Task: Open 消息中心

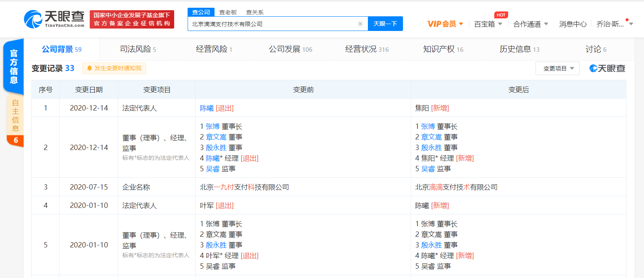Action: coord(573,24)
